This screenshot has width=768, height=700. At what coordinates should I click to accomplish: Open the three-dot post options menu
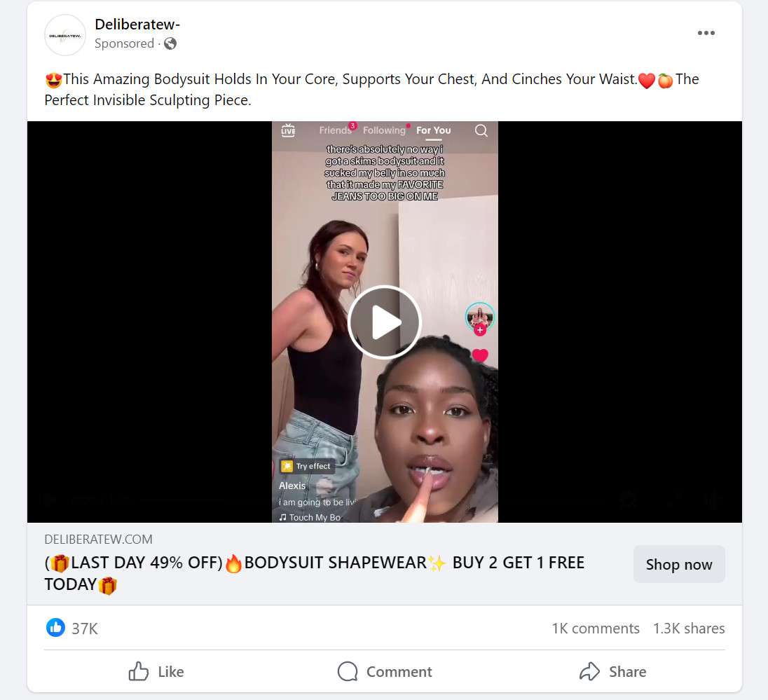[706, 33]
